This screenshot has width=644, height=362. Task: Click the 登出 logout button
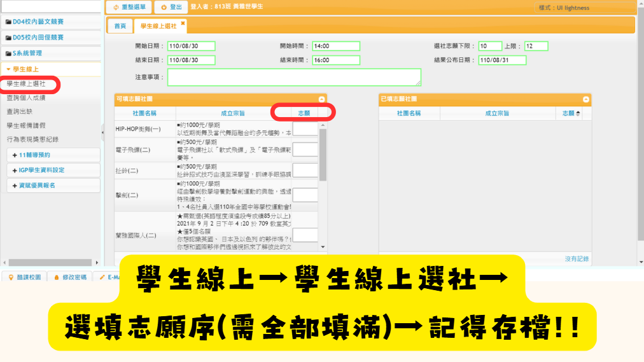pyautogui.click(x=171, y=7)
